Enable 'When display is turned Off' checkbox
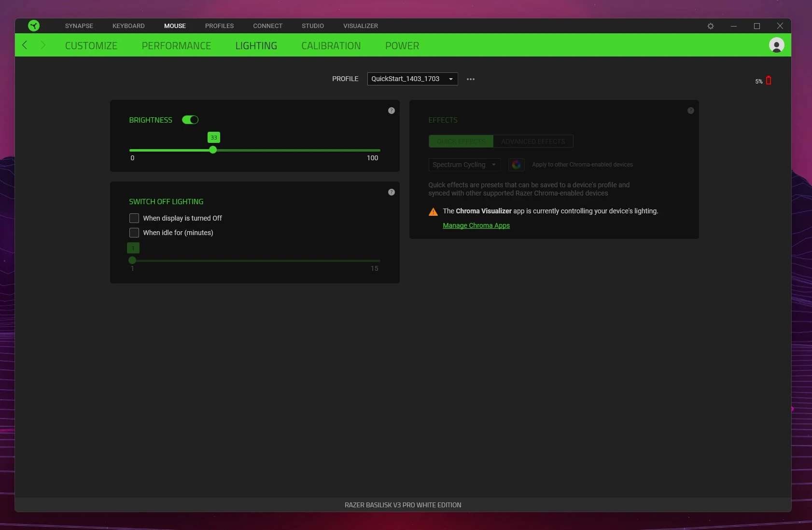 click(134, 218)
